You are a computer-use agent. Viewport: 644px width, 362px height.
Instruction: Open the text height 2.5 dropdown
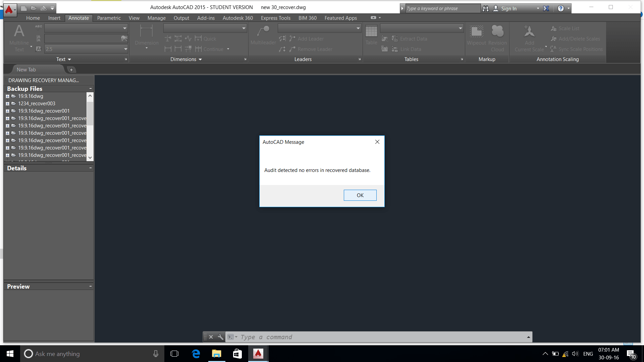click(125, 49)
